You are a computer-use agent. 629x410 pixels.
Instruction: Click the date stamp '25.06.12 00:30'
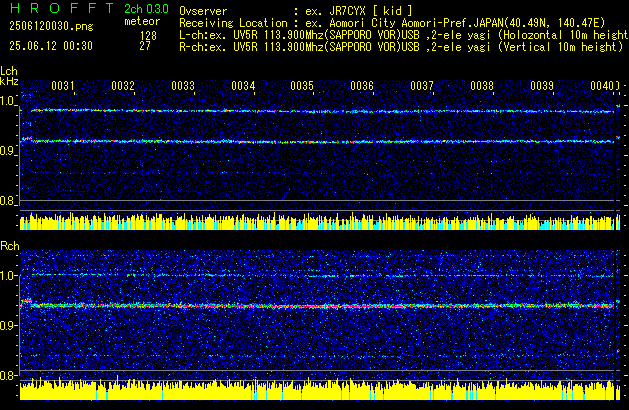(51, 46)
